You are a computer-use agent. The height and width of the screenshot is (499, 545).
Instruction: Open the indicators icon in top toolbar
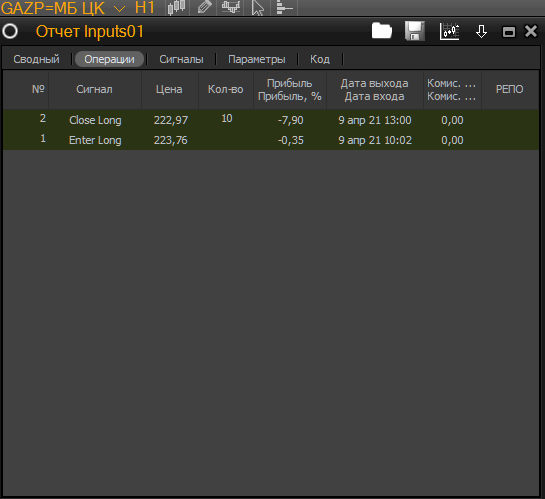[x=231, y=7]
